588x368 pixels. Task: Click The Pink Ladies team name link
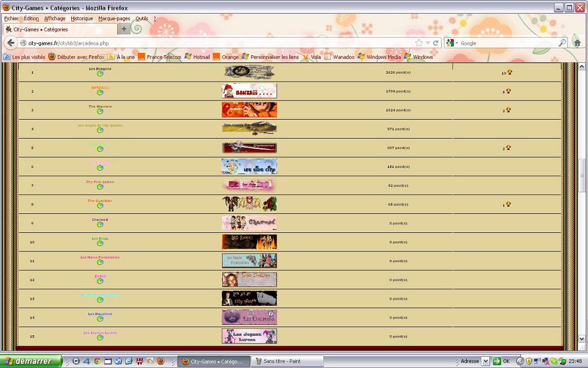[100, 182]
